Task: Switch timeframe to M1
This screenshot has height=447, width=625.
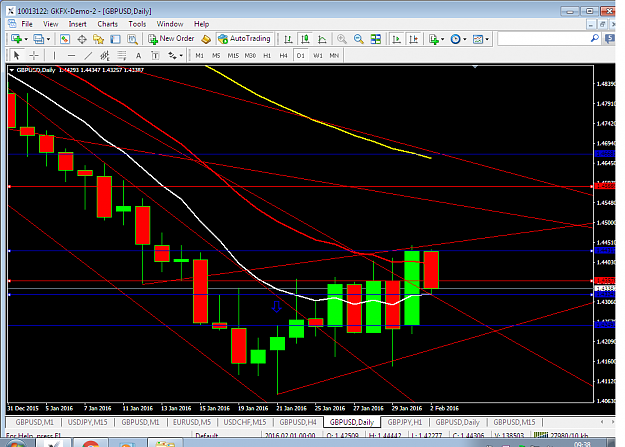Action: [199, 55]
